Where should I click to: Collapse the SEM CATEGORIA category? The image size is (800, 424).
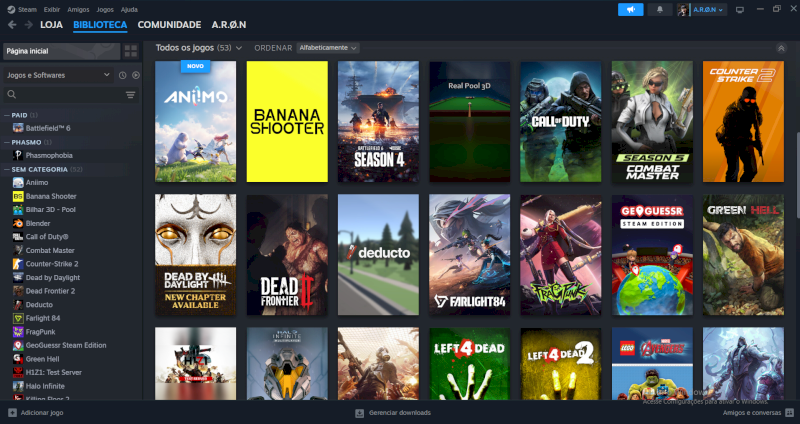[x=7, y=169]
